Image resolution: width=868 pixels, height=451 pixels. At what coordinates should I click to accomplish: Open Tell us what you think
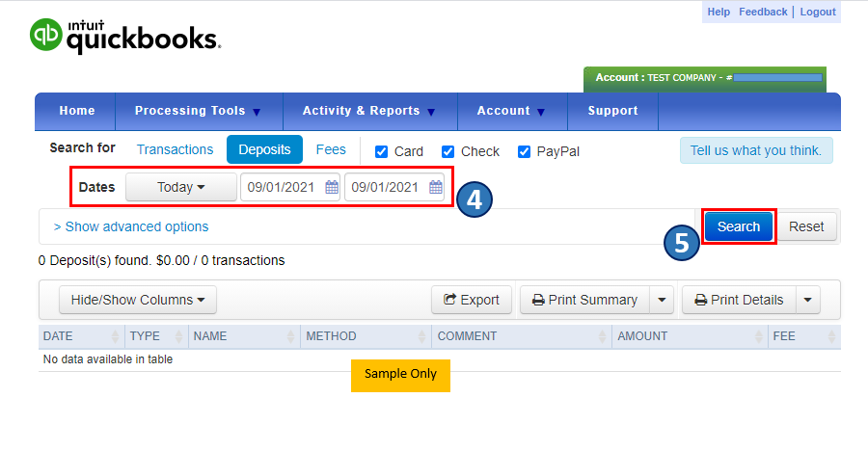click(756, 150)
